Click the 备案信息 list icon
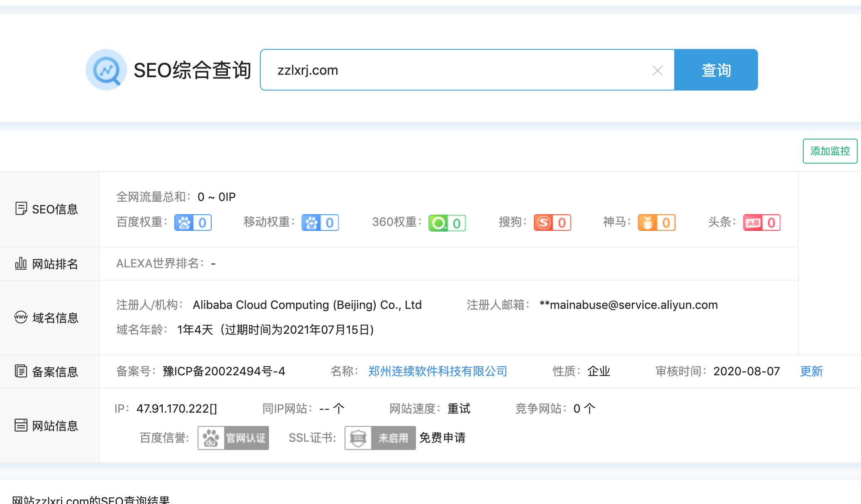 [x=21, y=371]
